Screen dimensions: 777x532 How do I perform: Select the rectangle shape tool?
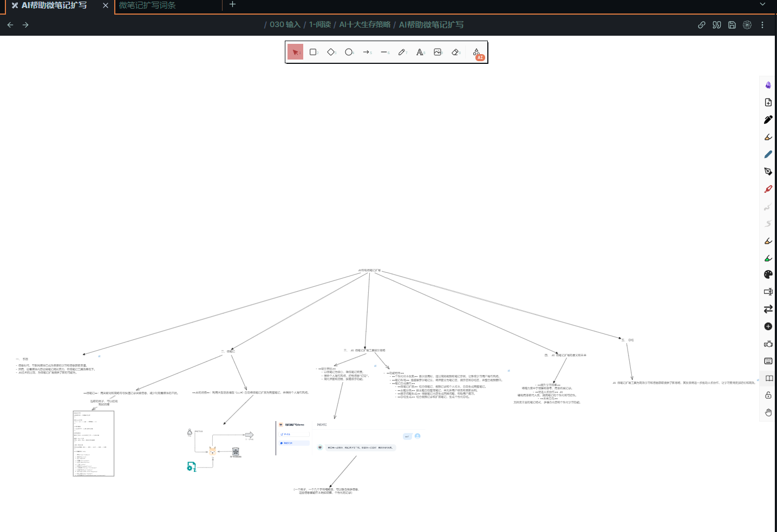pos(313,52)
